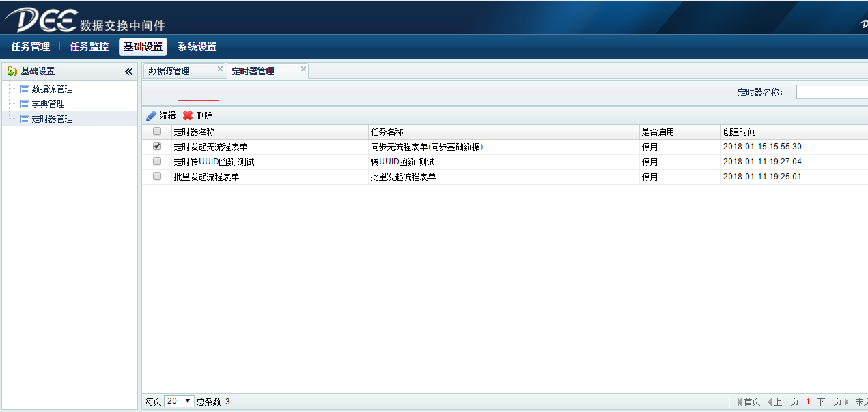The width and height of the screenshot is (868, 412).
Task: Uncheck the 定时发起无流程表单 row checkbox
Action: pyautogui.click(x=157, y=146)
